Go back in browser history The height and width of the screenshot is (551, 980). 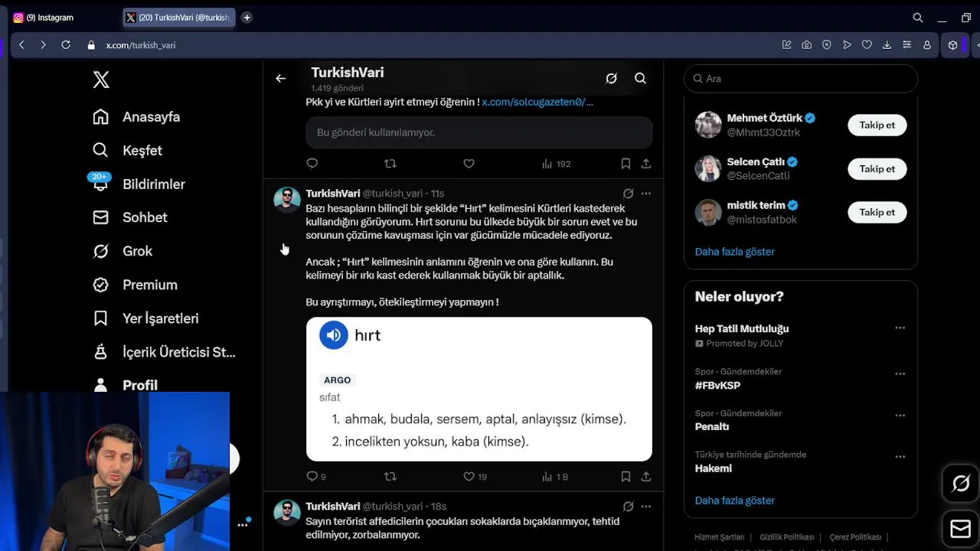click(x=21, y=45)
